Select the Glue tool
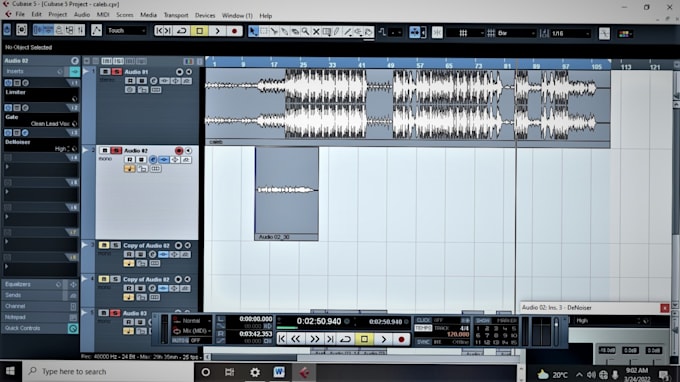 (x=284, y=31)
